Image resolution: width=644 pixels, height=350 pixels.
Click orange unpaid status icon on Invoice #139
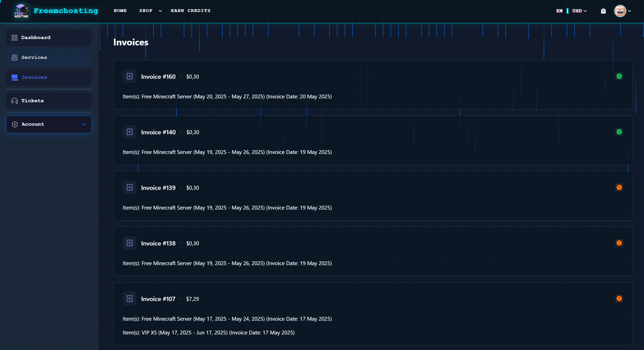(619, 187)
